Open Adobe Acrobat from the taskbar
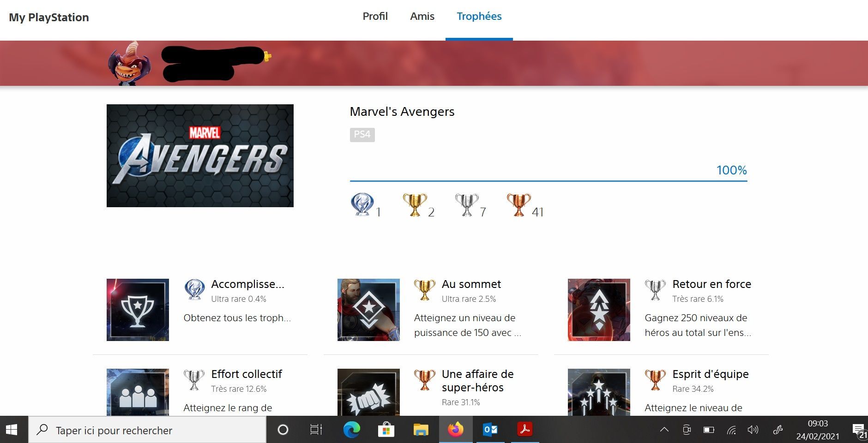868x443 pixels. tap(525, 430)
